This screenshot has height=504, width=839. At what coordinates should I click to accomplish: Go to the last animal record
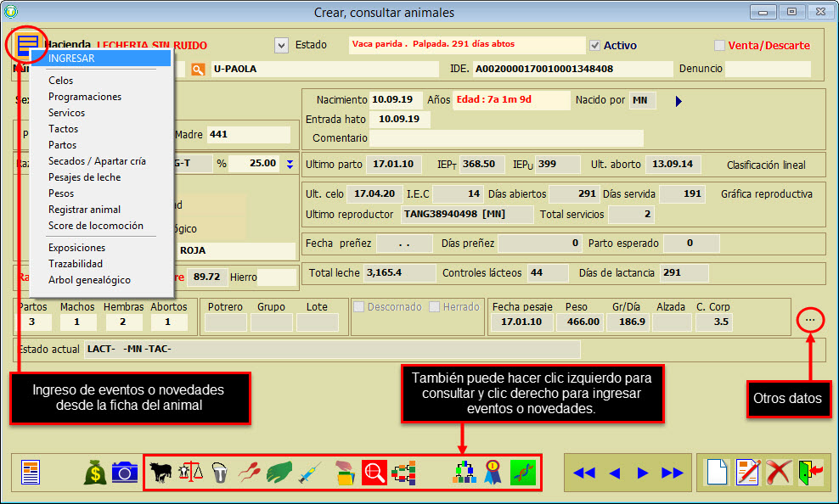point(673,473)
